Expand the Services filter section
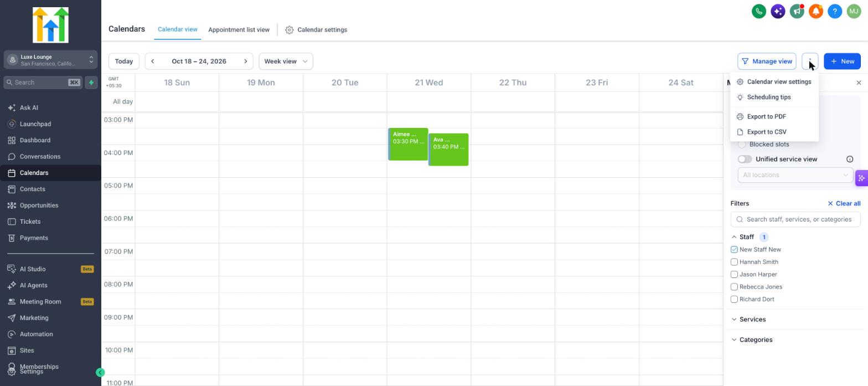Image resolution: width=868 pixels, height=386 pixels. click(734, 320)
